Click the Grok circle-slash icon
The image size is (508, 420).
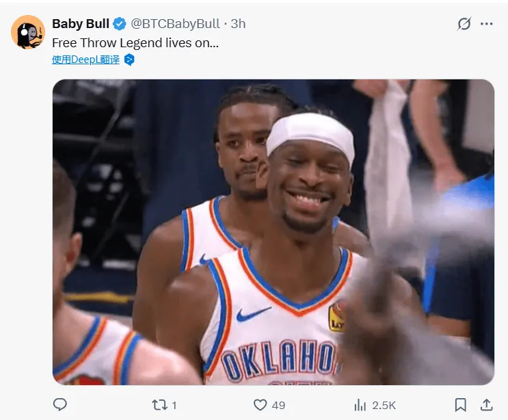click(x=464, y=24)
